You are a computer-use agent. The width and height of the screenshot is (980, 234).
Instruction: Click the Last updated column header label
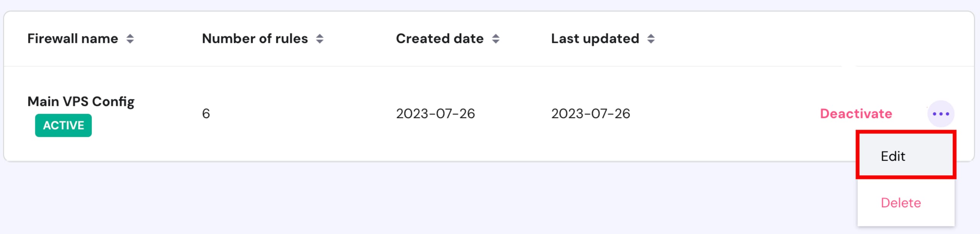click(595, 39)
